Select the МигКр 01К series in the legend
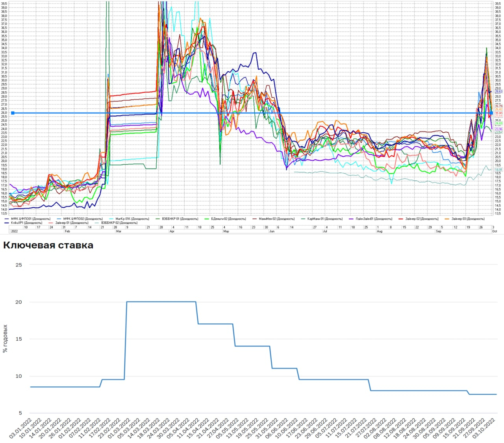 (x=129, y=219)
